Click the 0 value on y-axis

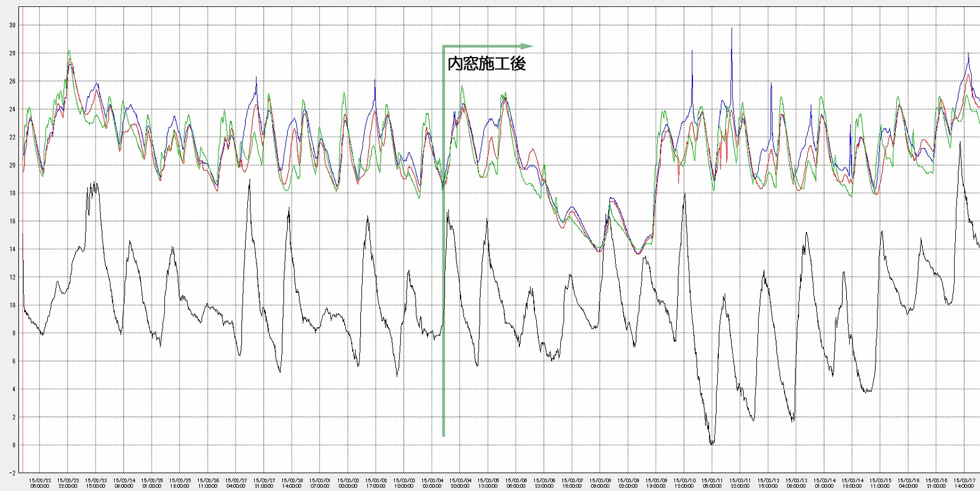tap(14, 445)
